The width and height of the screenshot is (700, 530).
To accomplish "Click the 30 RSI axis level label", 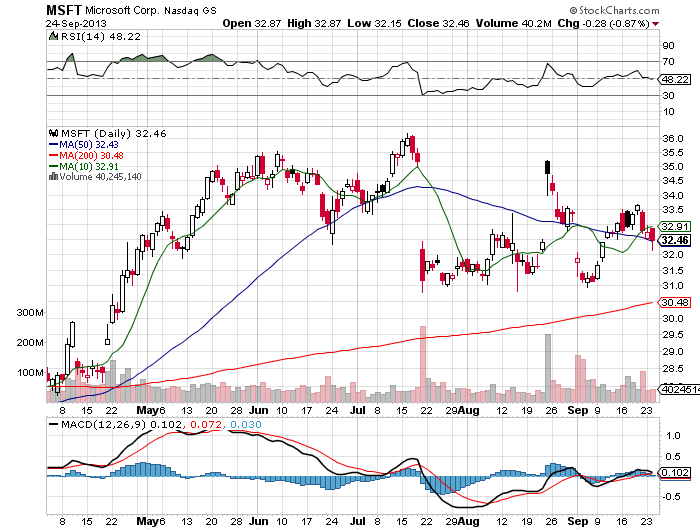I will click(668, 96).
